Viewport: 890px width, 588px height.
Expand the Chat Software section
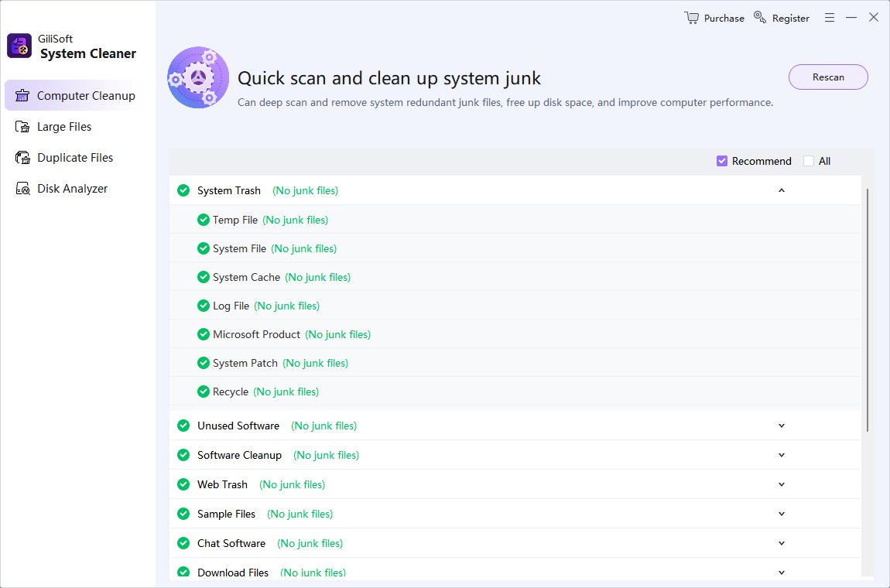pyautogui.click(x=782, y=543)
